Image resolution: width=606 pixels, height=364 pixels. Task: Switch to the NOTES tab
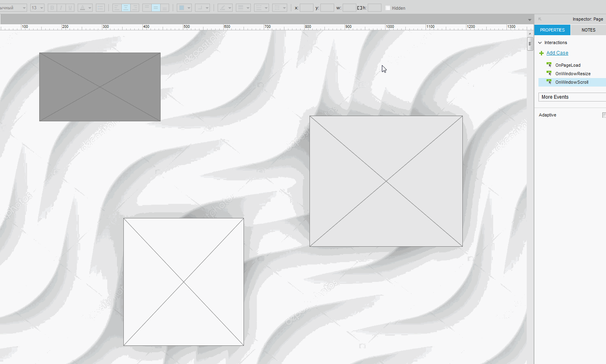tap(588, 30)
